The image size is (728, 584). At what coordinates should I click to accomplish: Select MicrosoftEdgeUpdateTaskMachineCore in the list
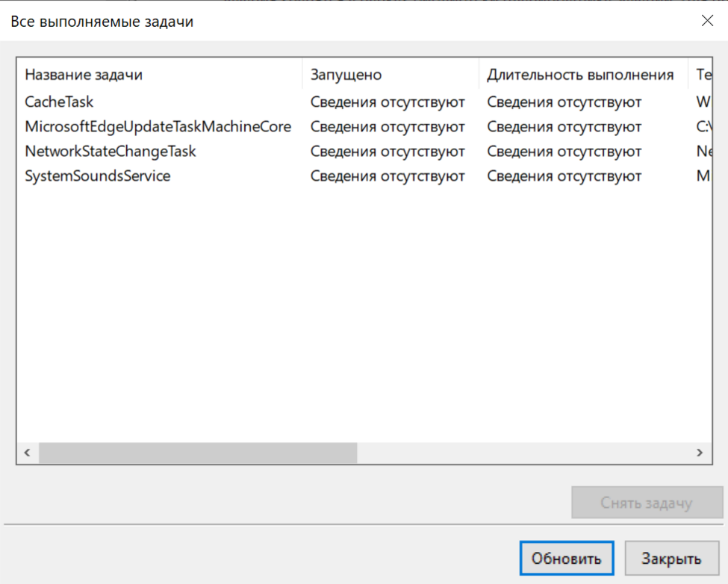point(158,126)
